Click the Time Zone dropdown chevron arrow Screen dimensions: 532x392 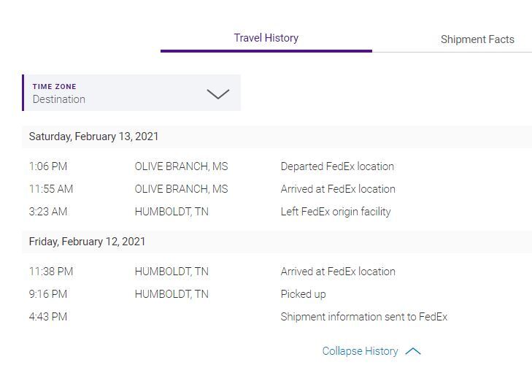[217, 93]
